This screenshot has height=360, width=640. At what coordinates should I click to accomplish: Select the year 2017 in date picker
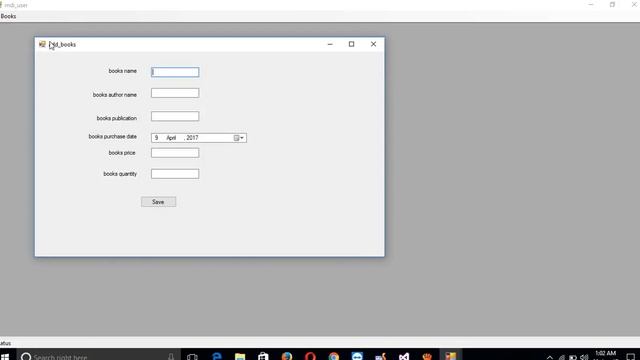[x=192, y=138]
